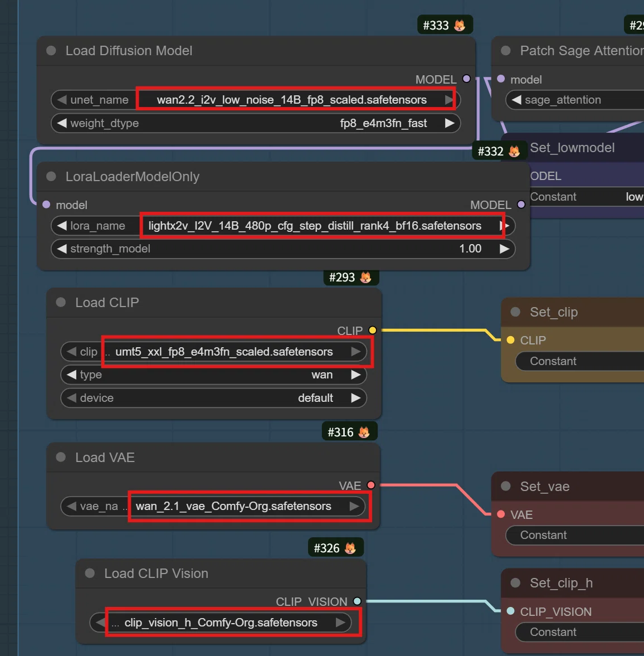The height and width of the screenshot is (656, 644).
Task: Click the Set_clip Constant field
Action: click(x=580, y=361)
